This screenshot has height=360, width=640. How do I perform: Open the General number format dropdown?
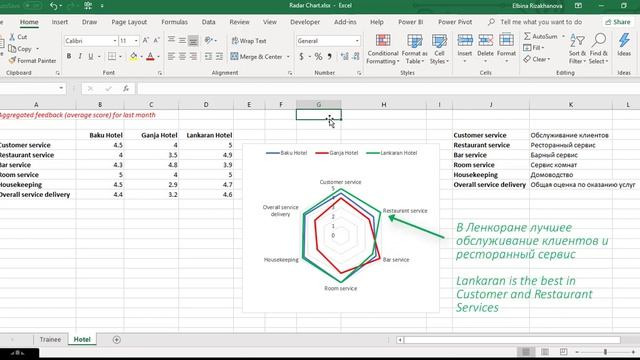pyautogui.click(x=357, y=41)
